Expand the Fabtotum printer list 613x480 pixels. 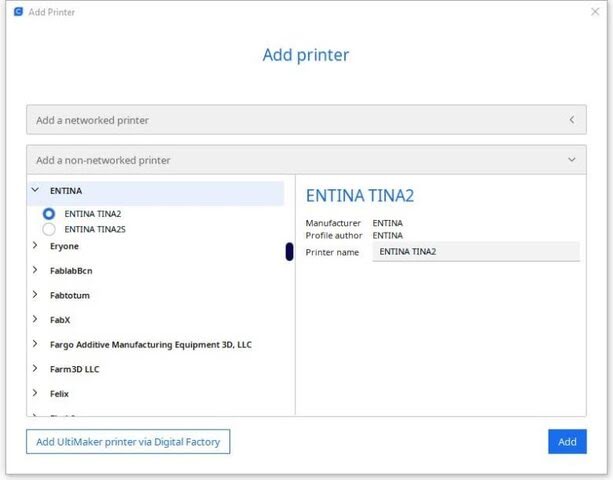36,295
